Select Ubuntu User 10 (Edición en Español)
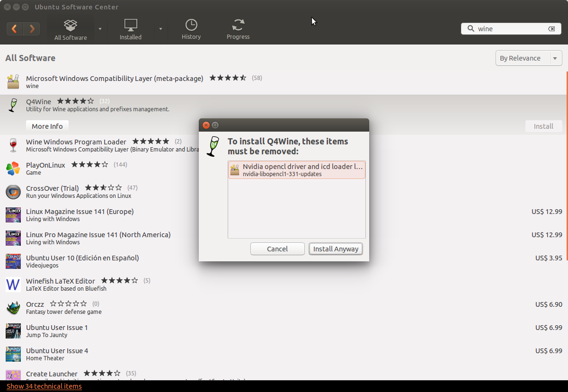Image resolution: width=568 pixels, height=392 pixels. [82, 258]
